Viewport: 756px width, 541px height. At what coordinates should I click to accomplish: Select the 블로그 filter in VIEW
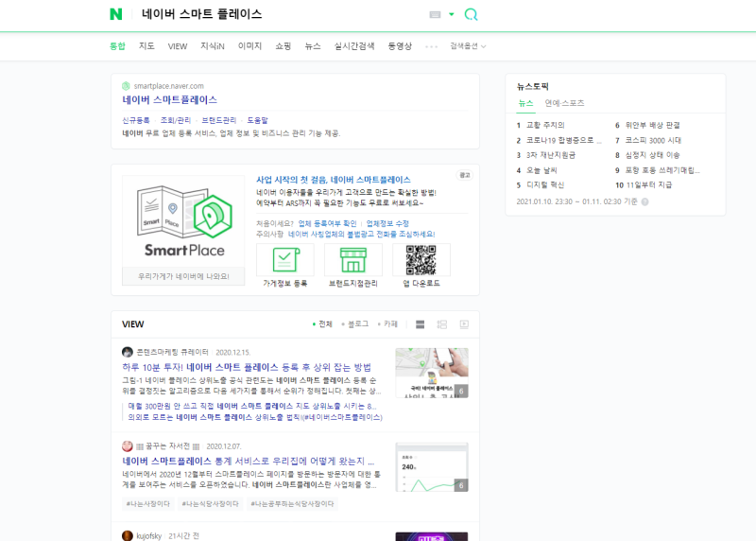[x=355, y=323]
